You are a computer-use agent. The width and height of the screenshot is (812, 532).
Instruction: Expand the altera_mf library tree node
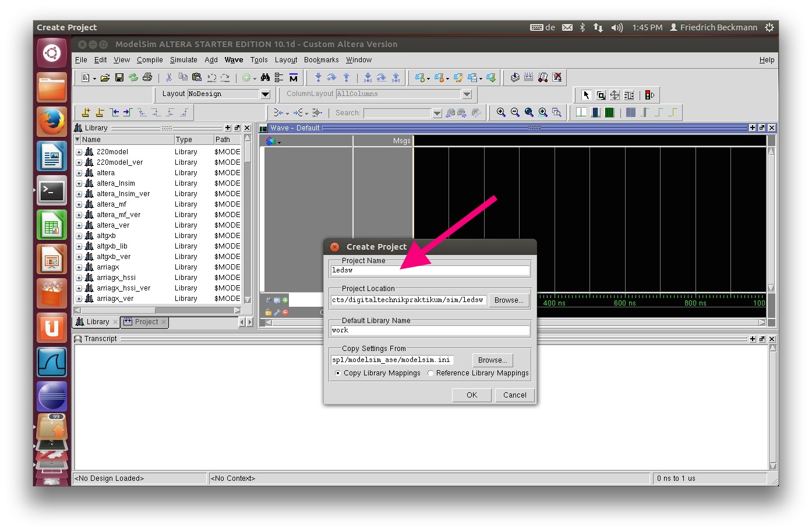(79, 204)
